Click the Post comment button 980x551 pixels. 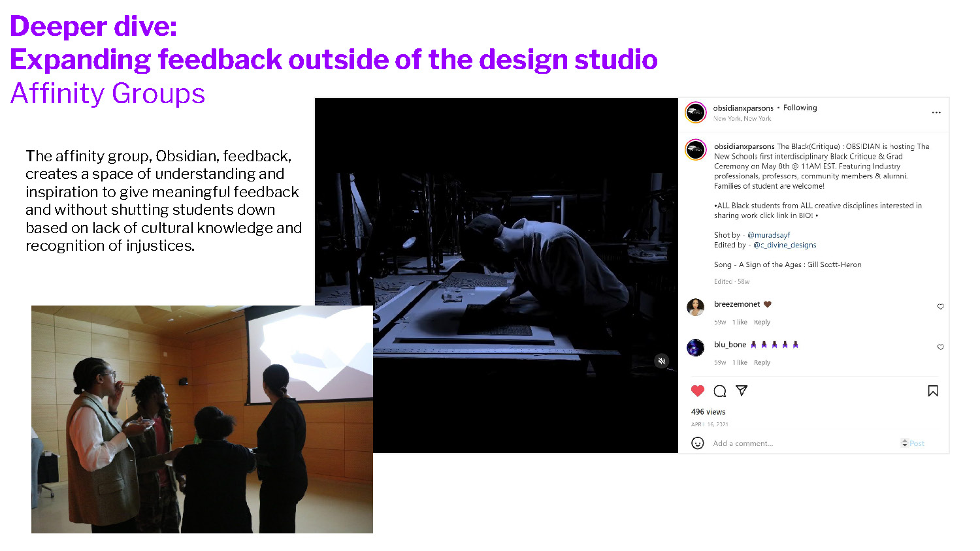[x=917, y=443]
